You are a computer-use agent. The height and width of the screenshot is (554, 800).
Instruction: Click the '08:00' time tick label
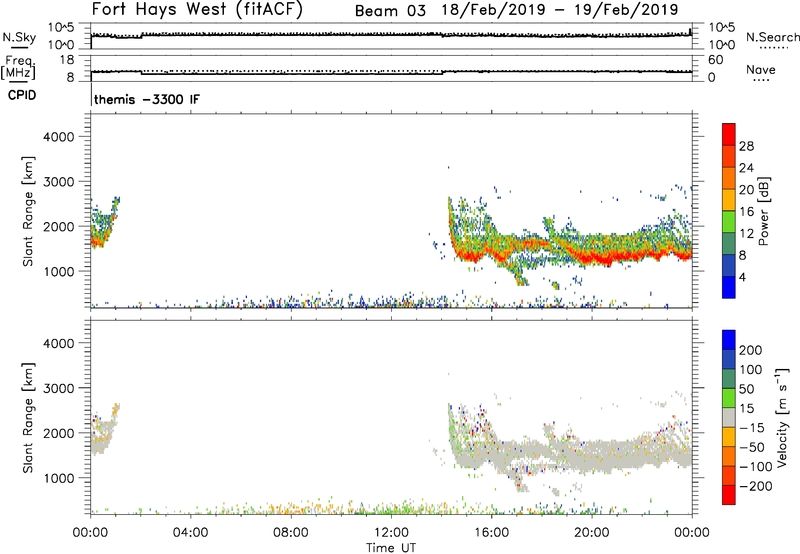pos(291,533)
